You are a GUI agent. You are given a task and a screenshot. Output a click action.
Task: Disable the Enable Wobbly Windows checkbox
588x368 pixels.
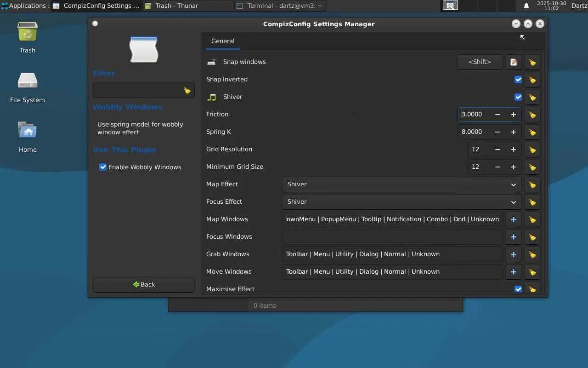click(x=103, y=167)
